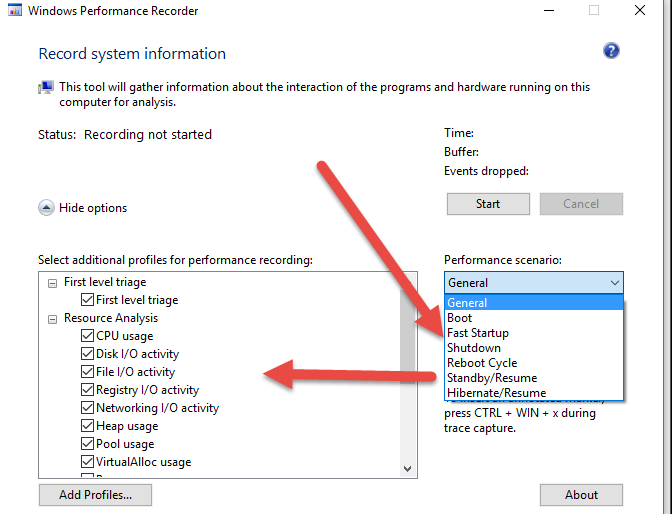This screenshot has height=514, width=672.
Task: Click the profile list scrollbar down arrow
Action: (x=408, y=469)
